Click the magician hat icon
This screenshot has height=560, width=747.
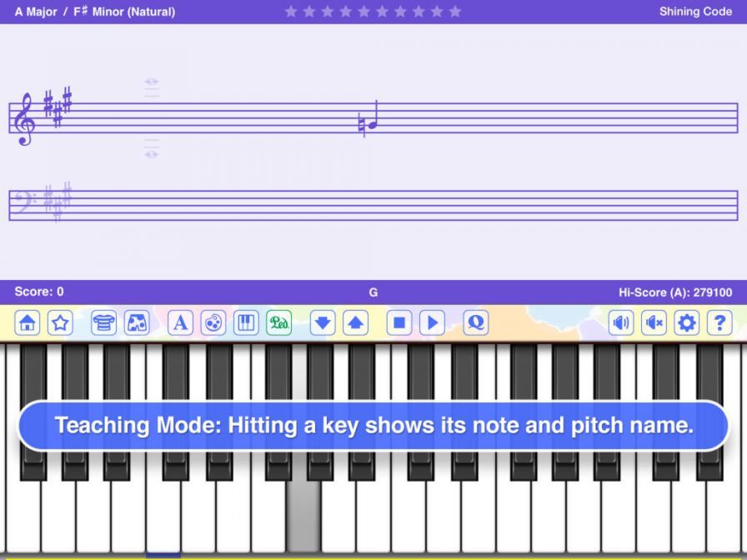coord(103,323)
